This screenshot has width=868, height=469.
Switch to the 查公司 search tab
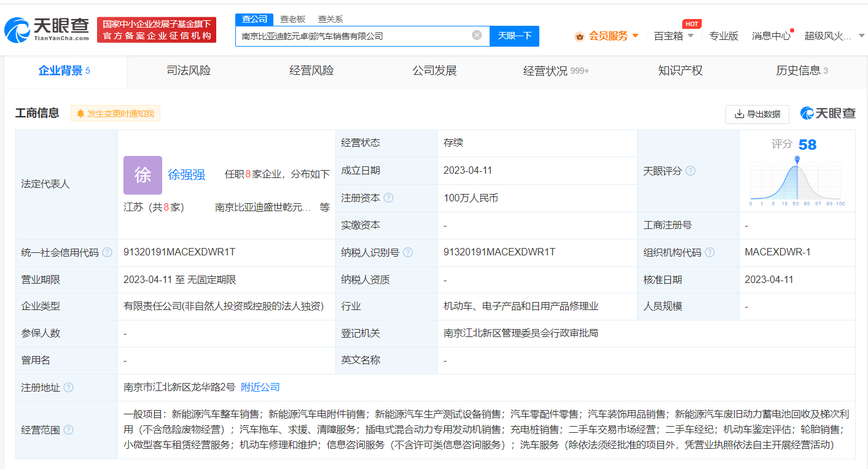254,19
